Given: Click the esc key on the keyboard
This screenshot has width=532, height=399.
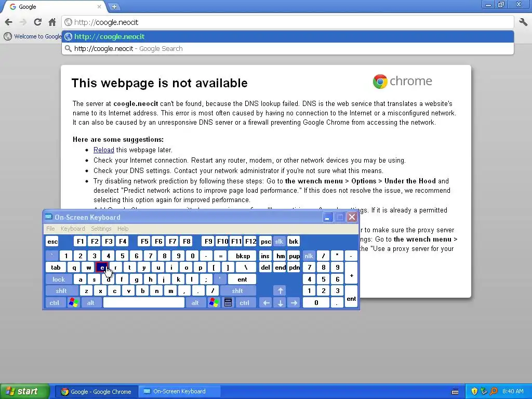Looking at the screenshot, I should point(52,242).
